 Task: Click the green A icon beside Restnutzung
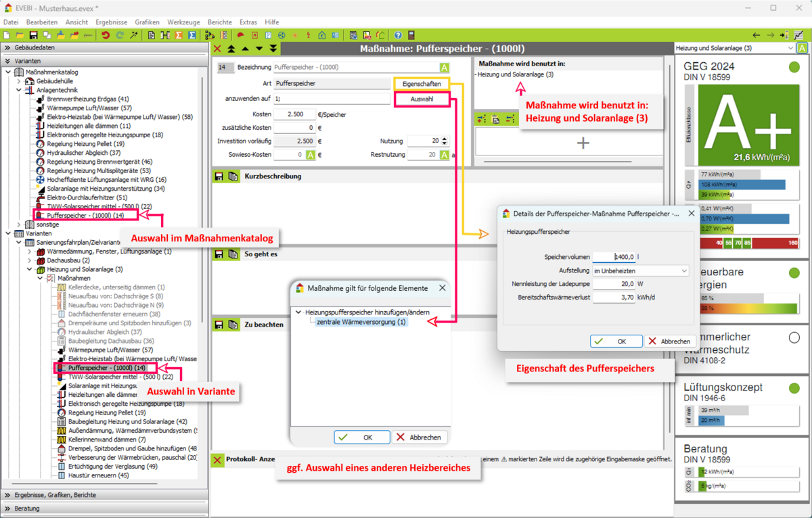[444, 155]
